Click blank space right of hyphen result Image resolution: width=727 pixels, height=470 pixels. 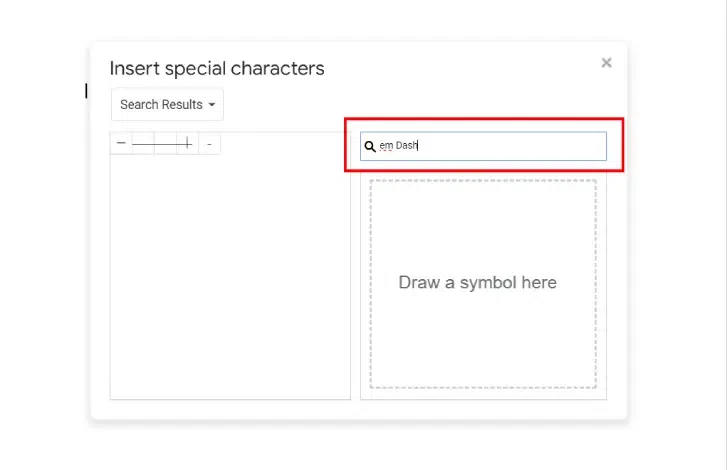[285, 144]
